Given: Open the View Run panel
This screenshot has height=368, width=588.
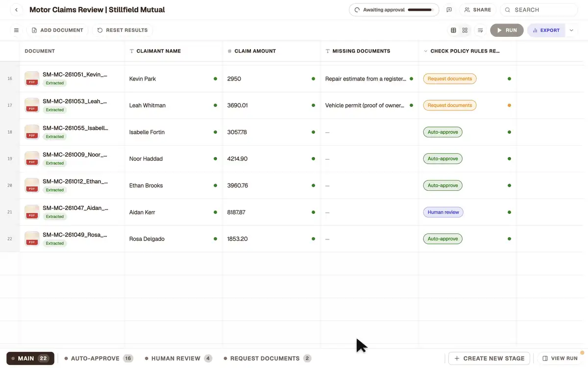Looking at the screenshot, I should [x=560, y=359].
